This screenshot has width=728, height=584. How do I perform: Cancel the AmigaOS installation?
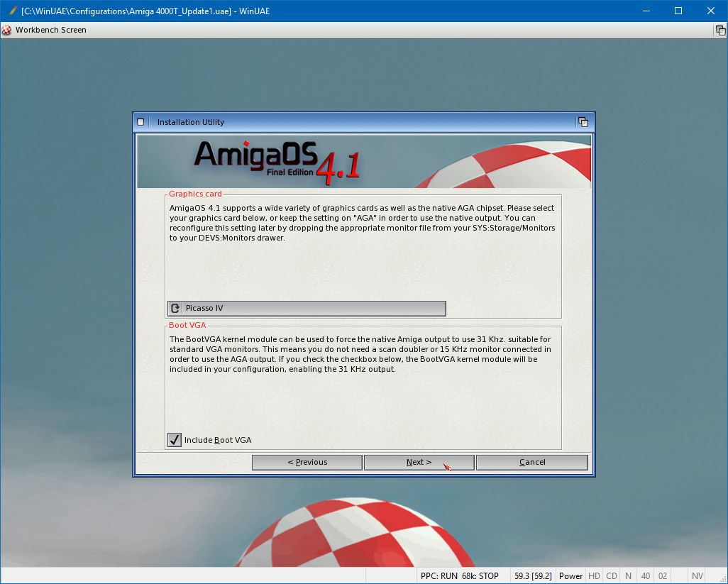tap(531, 463)
